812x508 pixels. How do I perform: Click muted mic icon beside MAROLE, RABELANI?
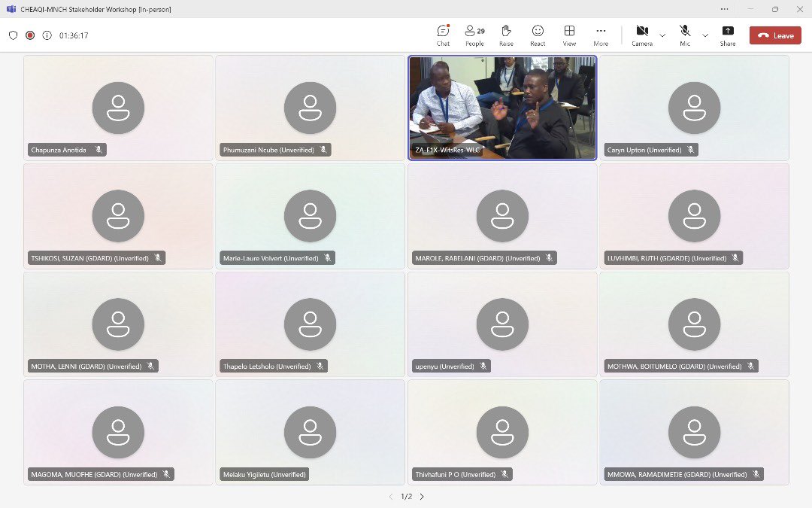(x=549, y=257)
